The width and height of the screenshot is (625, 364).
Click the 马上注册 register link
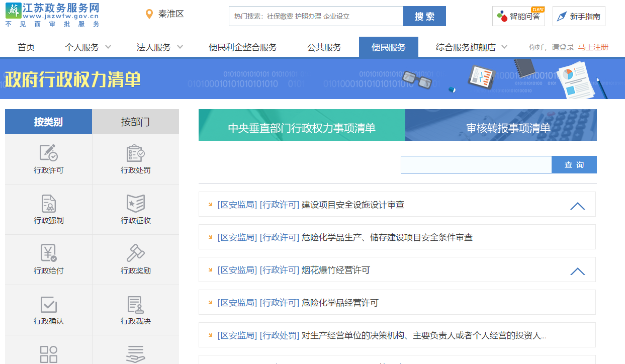(593, 47)
